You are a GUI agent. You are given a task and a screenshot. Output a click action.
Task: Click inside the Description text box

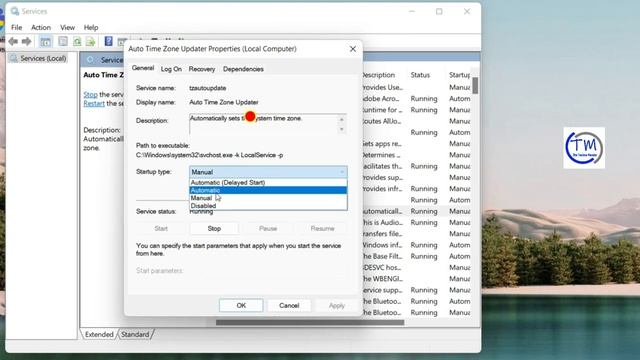[x=263, y=124]
